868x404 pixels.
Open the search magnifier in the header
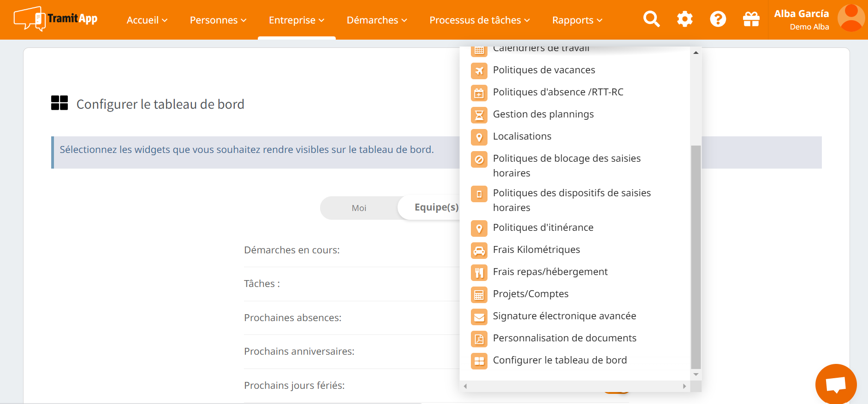651,19
